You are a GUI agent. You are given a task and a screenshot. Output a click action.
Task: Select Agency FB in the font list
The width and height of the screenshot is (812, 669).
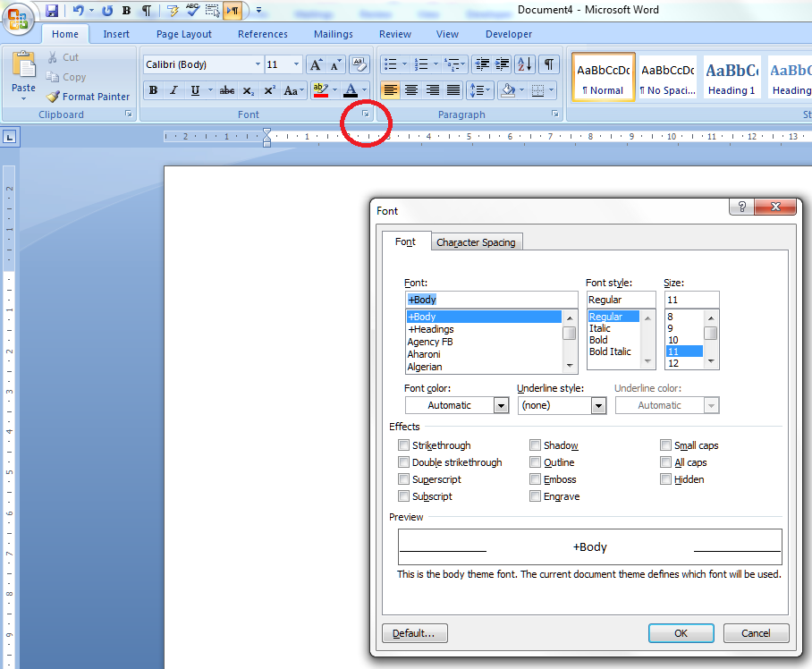(x=430, y=342)
